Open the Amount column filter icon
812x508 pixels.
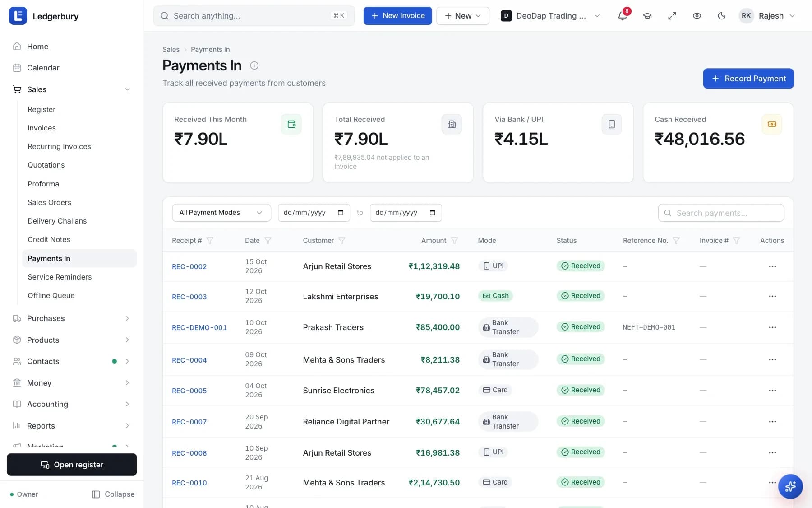coord(454,241)
